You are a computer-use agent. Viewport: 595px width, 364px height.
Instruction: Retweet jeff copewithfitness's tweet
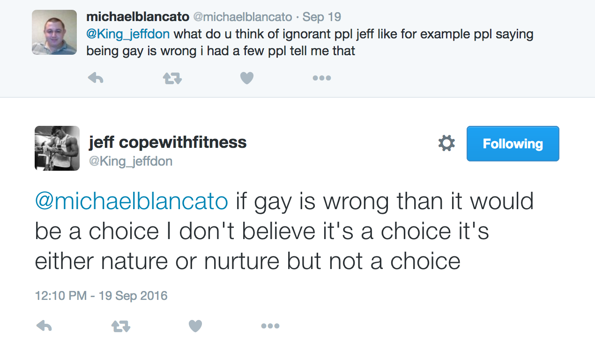click(x=120, y=326)
